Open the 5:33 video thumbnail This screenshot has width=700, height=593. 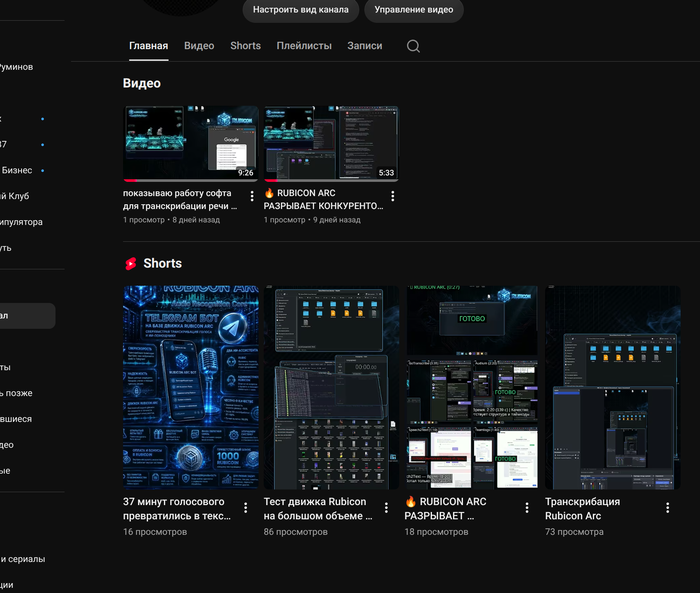(331, 144)
